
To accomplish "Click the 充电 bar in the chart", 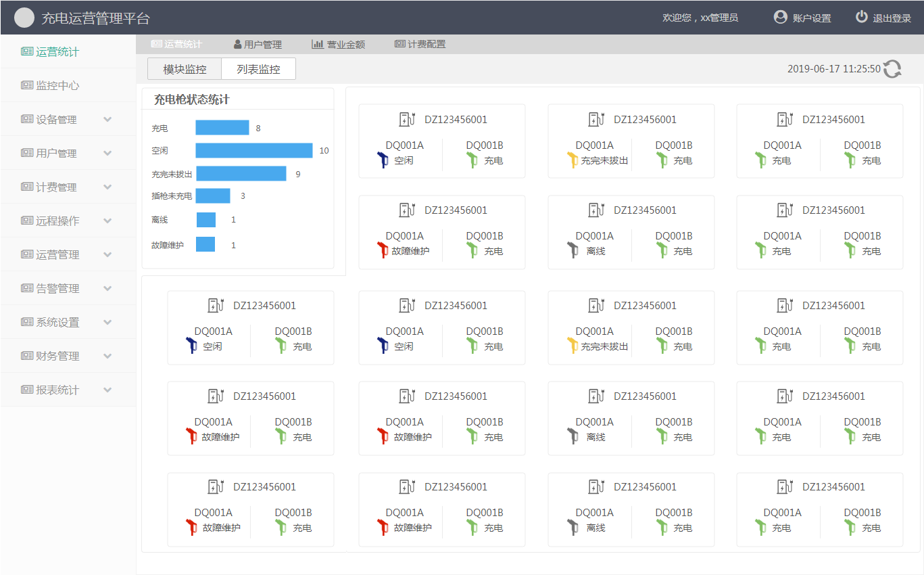I will point(222,128).
